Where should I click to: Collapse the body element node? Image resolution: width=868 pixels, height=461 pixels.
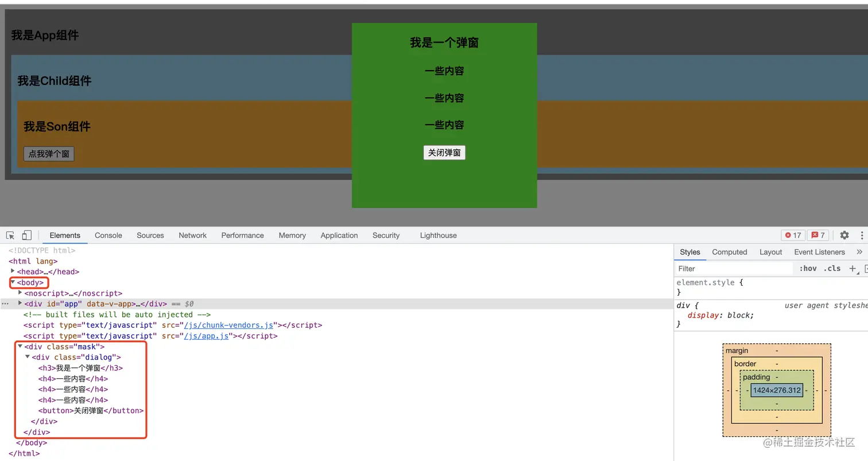coord(13,282)
